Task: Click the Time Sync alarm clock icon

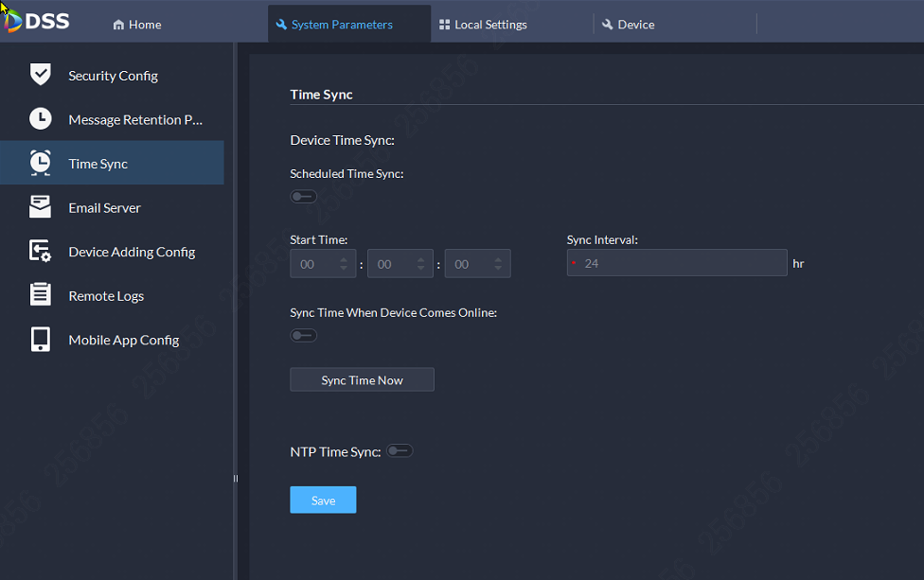Action: [40, 163]
